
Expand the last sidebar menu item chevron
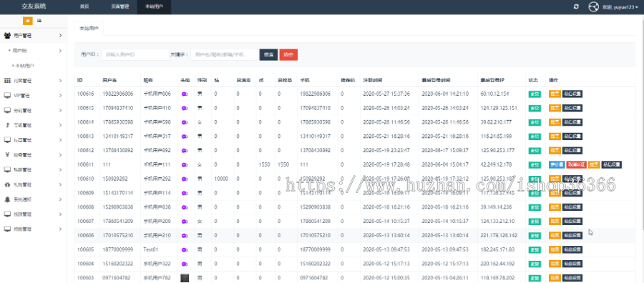(x=60, y=229)
